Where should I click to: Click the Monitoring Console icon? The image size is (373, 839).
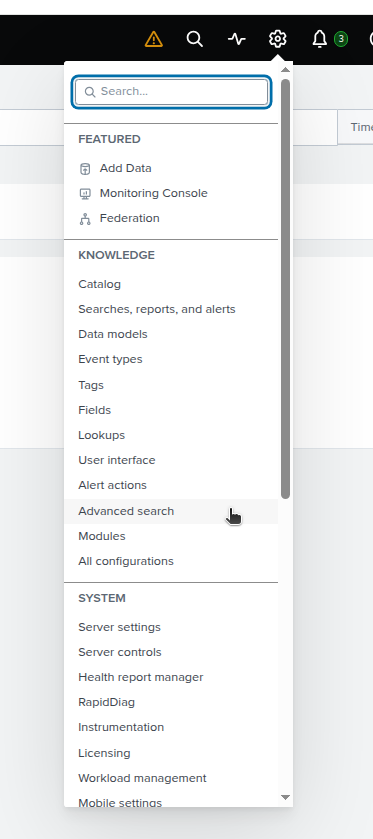85,194
